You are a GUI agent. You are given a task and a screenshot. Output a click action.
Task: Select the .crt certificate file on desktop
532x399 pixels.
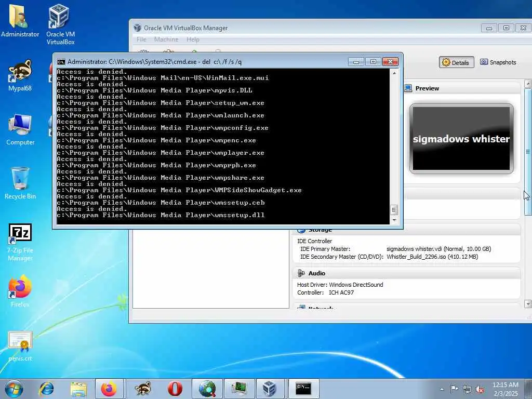tap(20, 346)
